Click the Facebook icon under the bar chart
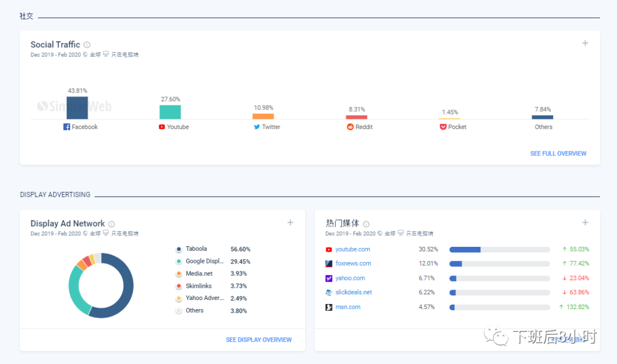The height and width of the screenshot is (364, 617). [67, 127]
